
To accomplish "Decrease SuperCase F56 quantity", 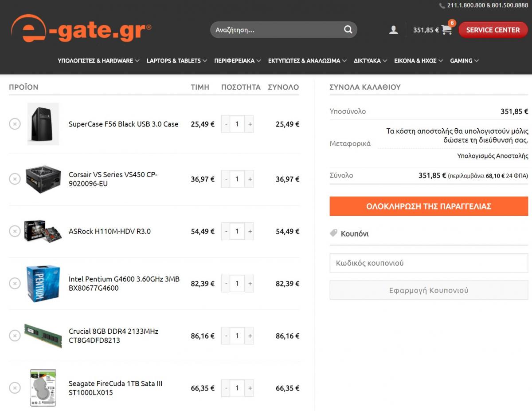I will [x=226, y=124].
